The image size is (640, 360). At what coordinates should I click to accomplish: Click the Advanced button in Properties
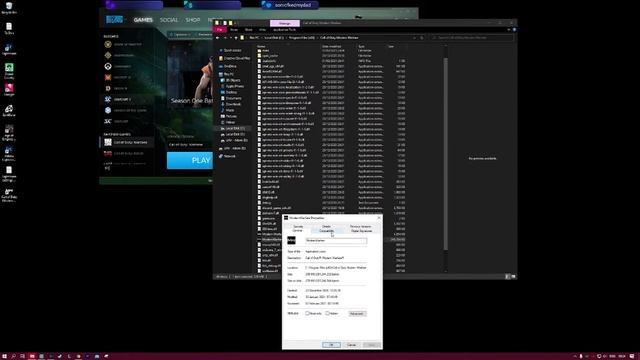[x=357, y=313]
